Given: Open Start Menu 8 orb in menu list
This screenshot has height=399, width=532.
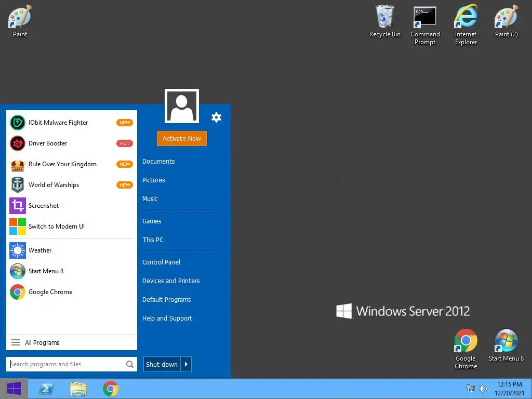Looking at the screenshot, I should [17, 271].
